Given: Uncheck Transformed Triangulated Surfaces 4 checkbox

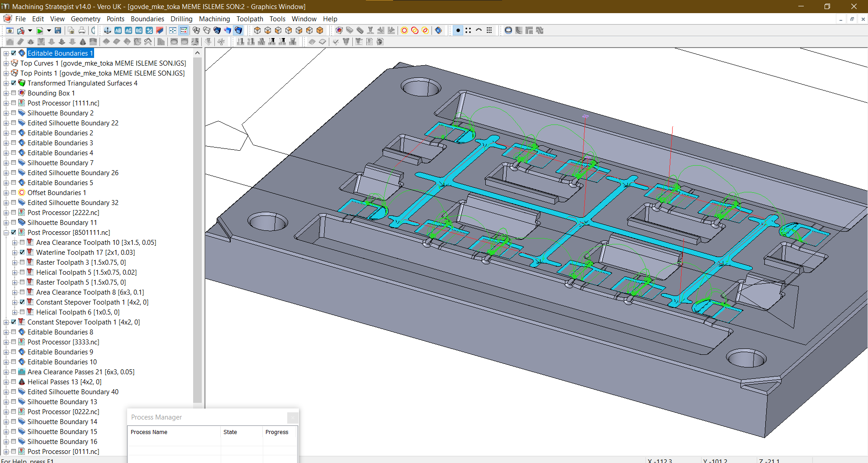Looking at the screenshot, I should pyautogui.click(x=14, y=83).
